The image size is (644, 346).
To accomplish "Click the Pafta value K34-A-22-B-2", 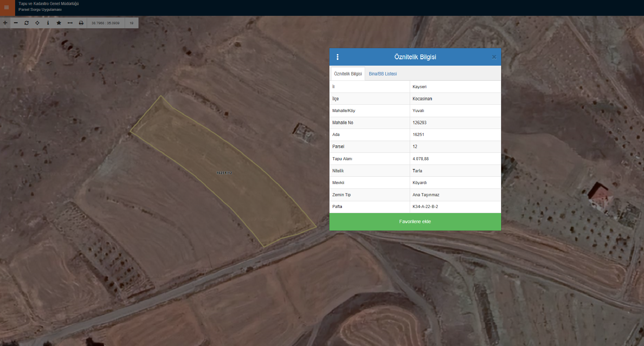I will click(x=455, y=207).
